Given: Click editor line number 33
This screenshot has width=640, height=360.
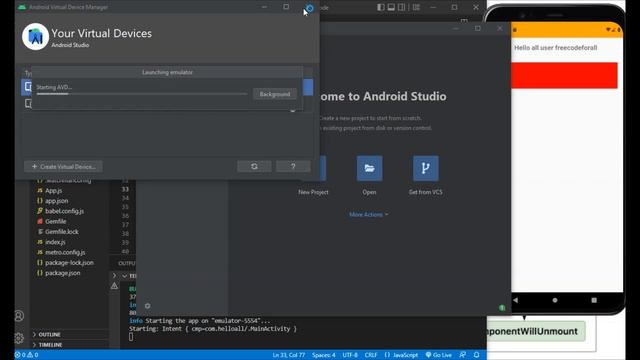Looking at the screenshot, I should tap(125, 189).
